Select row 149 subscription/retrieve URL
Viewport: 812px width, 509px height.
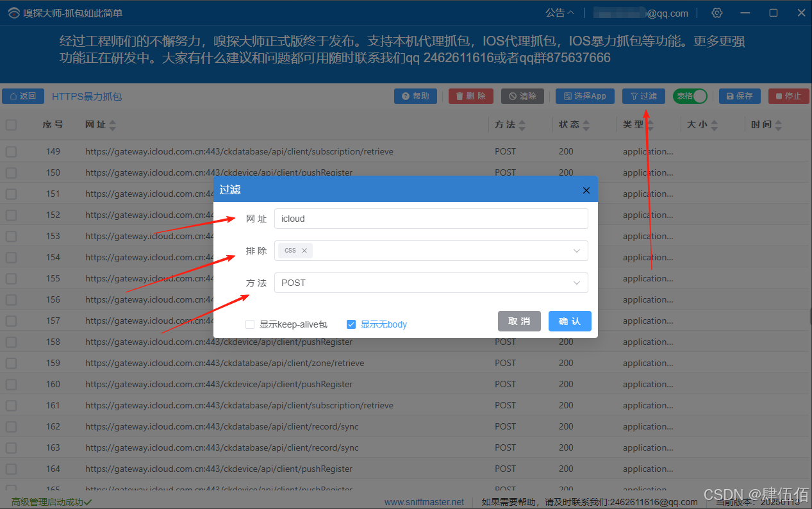[239, 152]
